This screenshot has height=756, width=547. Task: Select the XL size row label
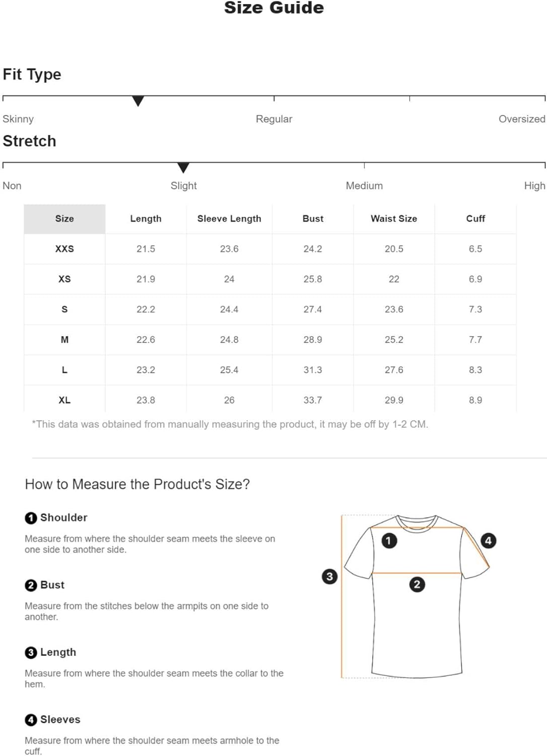pyautogui.click(x=64, y=400)
